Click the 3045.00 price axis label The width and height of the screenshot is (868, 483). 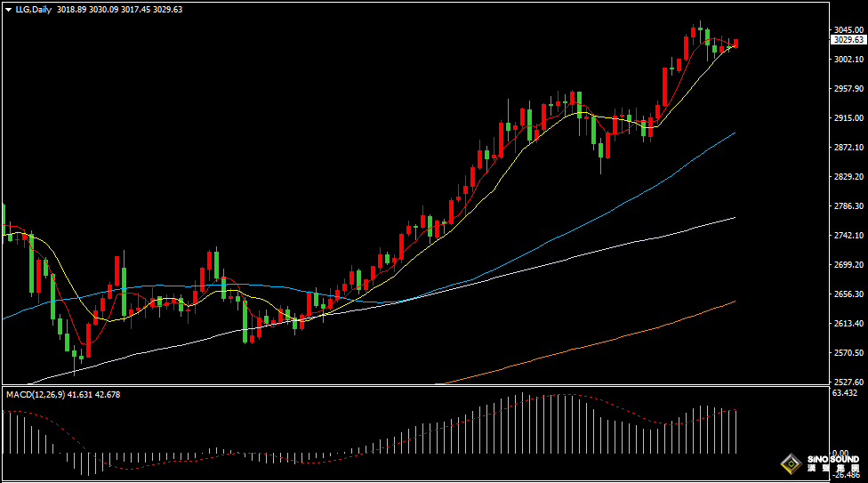click(848, 30)
